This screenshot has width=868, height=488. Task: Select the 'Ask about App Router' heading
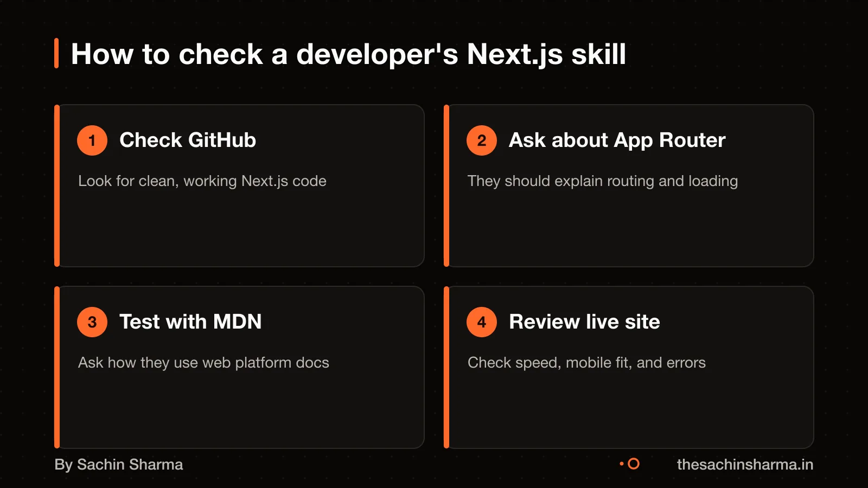click(617, 140)
